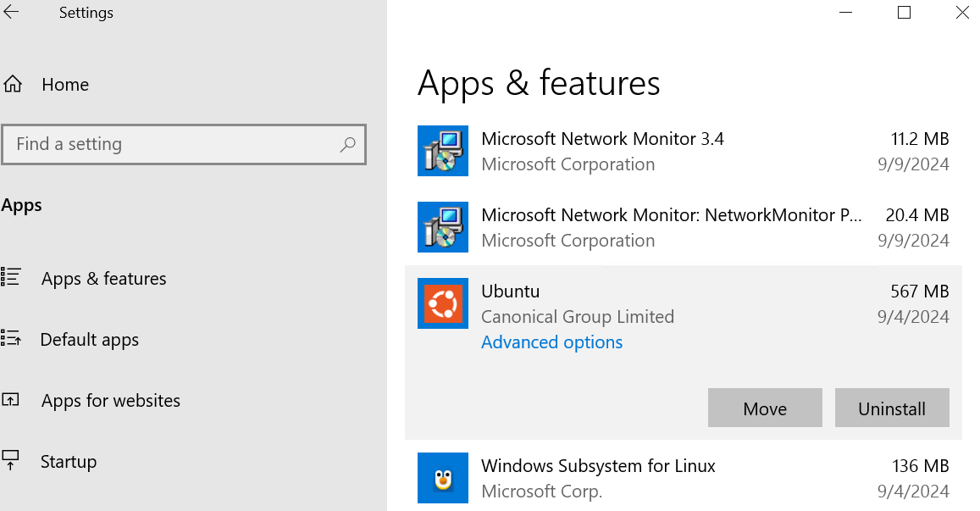The height and width of the screenshot is (511, 980).
Task: Click the Home house icon
Action: pos(13,84)
